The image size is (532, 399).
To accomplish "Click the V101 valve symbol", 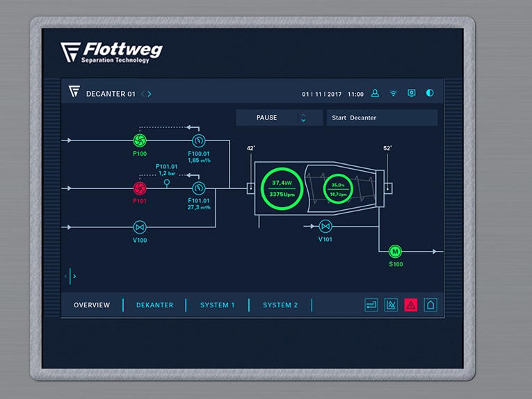I will [x=325, y=226].
